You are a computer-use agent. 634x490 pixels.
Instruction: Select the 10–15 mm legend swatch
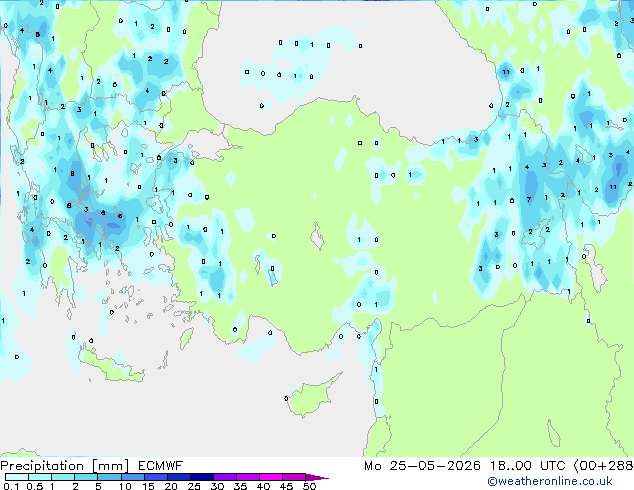pos(132,477)
